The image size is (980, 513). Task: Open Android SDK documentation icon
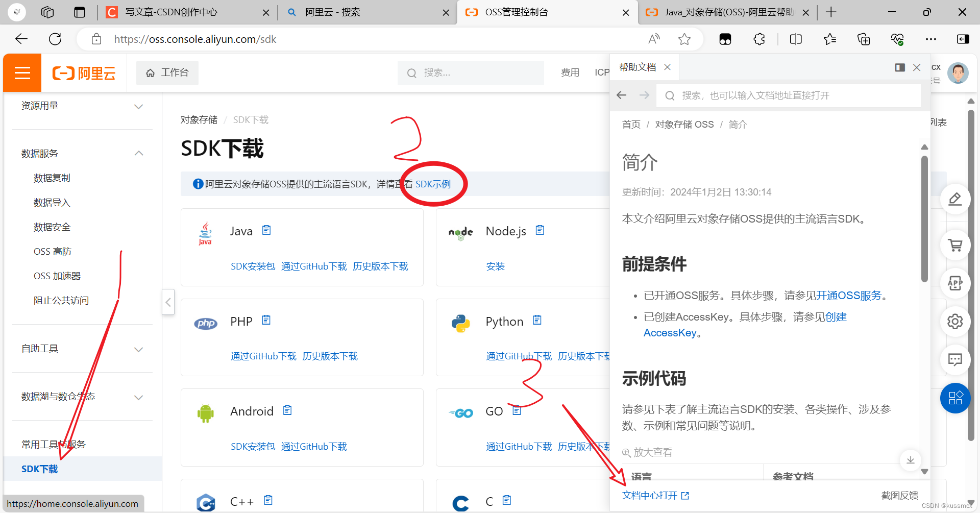(287, 410)
